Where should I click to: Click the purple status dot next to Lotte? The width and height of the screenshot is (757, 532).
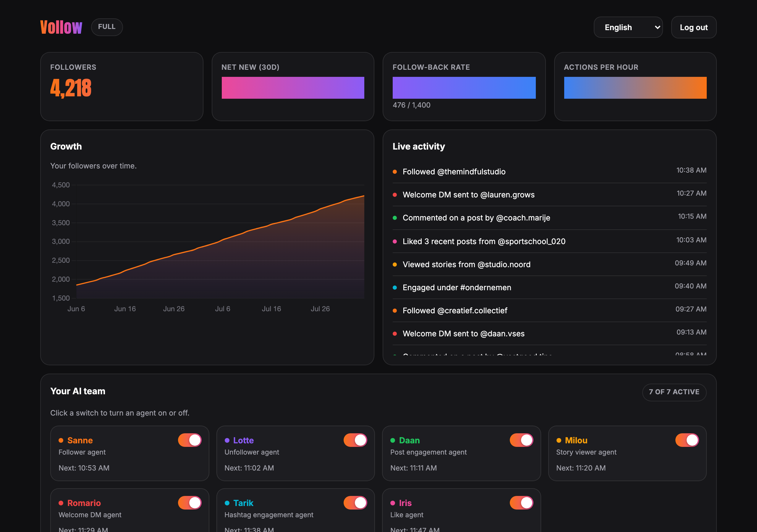click(x=227, y=440)
